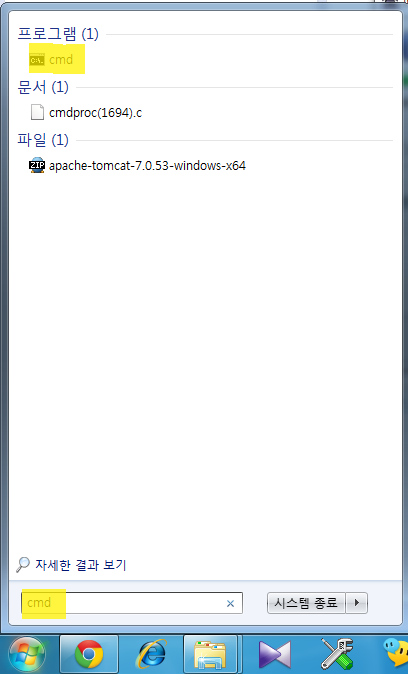
Task: Open apache-tomcat-7.0.53-windows-x64 file
Action: coord(147,165)
